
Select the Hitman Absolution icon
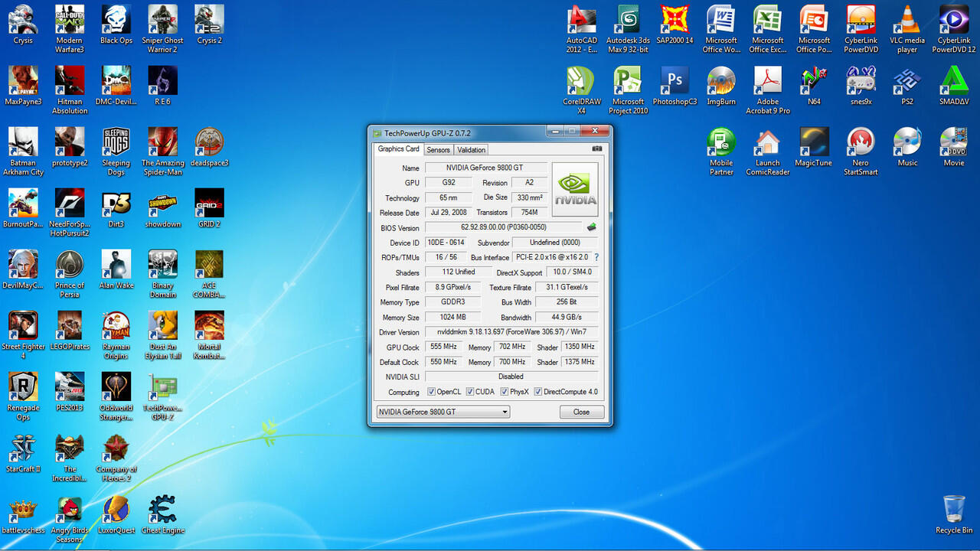tap(70, 90)
